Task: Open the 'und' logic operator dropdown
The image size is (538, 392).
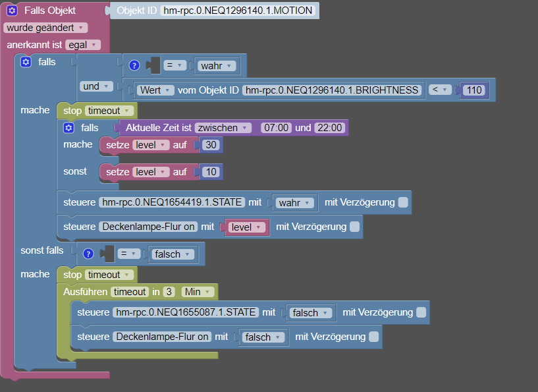Action: [x=96, y=86]
